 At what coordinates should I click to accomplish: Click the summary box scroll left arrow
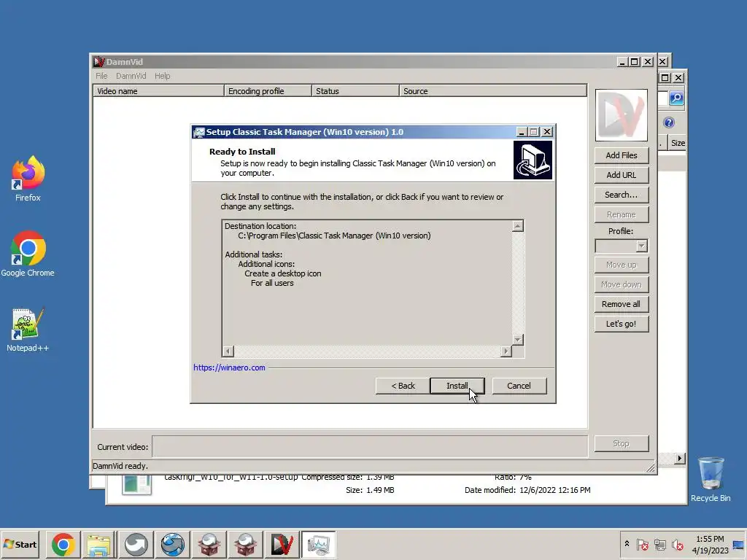228,351
